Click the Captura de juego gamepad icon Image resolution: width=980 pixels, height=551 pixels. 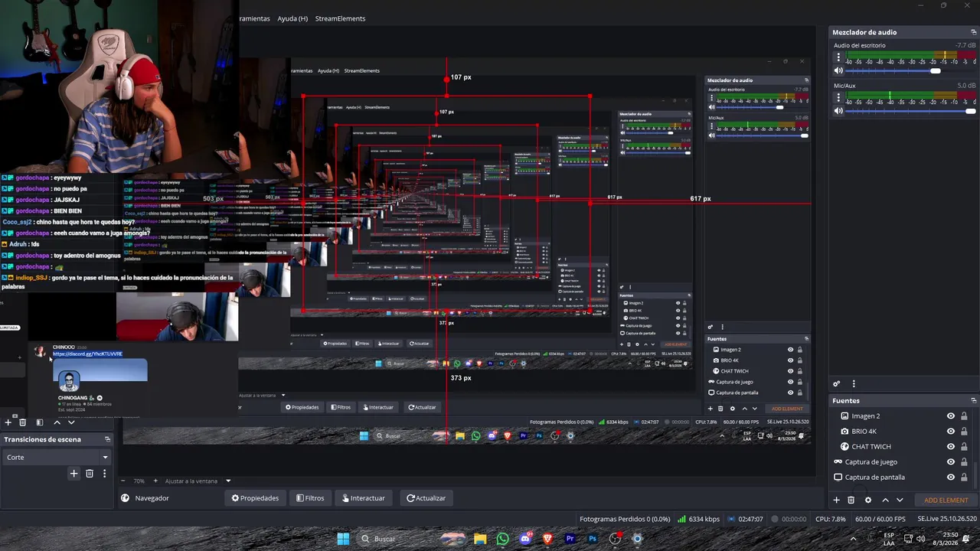pyautogui.click(x=838, y=461)
